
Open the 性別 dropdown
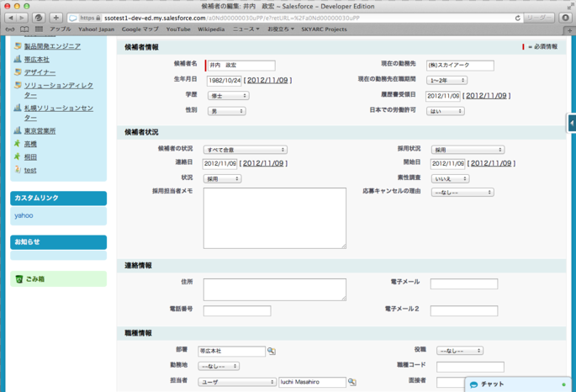tap(227, 111)
